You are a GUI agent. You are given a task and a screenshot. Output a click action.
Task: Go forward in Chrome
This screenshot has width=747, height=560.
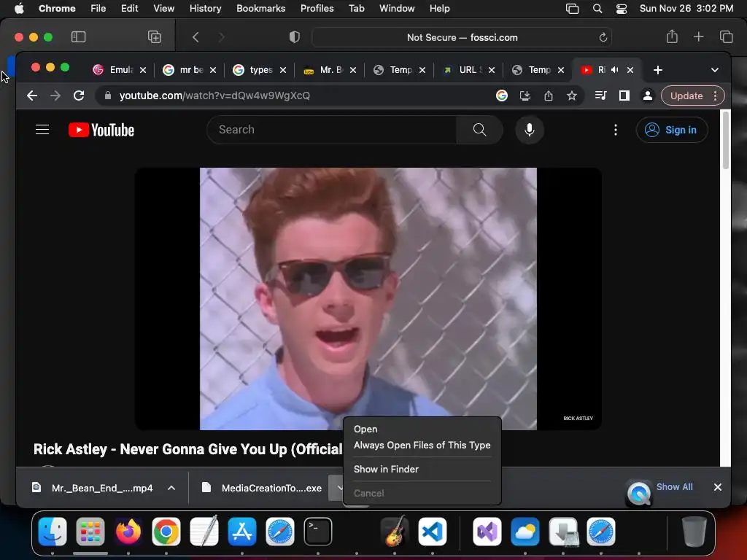click(x=55, y=96)
